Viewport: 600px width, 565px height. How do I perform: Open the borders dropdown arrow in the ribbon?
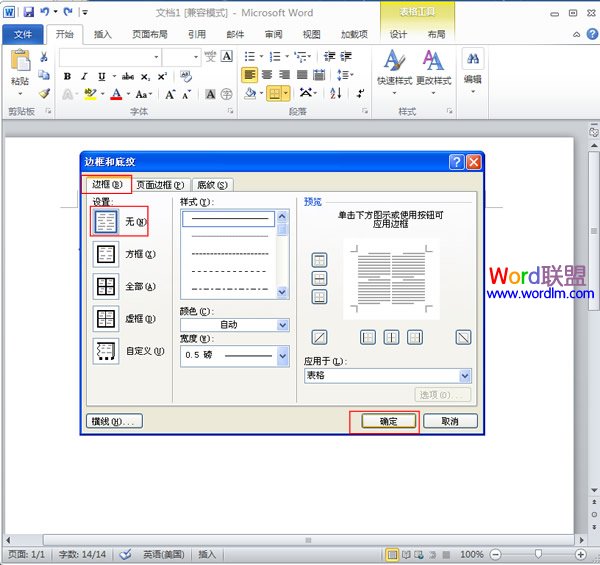click(x=286, y=93)
